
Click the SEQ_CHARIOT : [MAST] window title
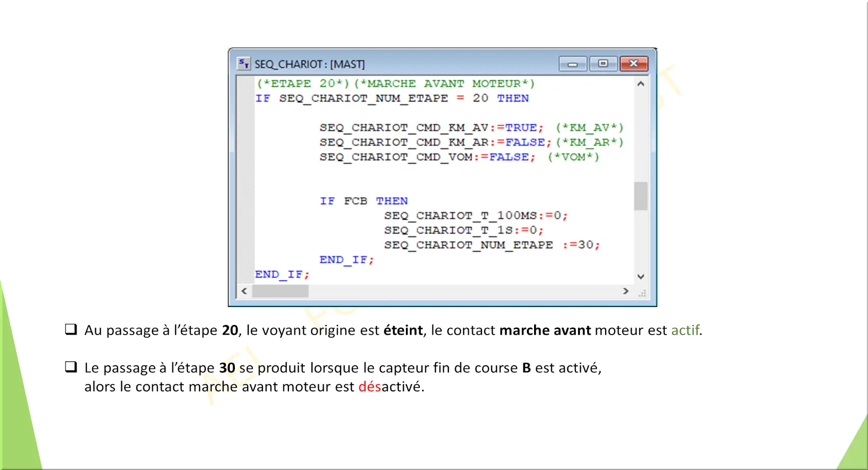(x=309, y=64)
